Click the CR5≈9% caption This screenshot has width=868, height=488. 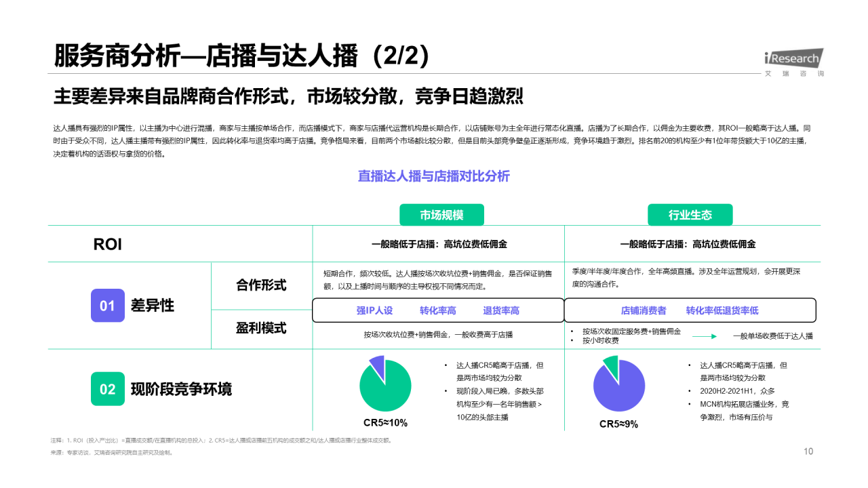pos(618,424)
